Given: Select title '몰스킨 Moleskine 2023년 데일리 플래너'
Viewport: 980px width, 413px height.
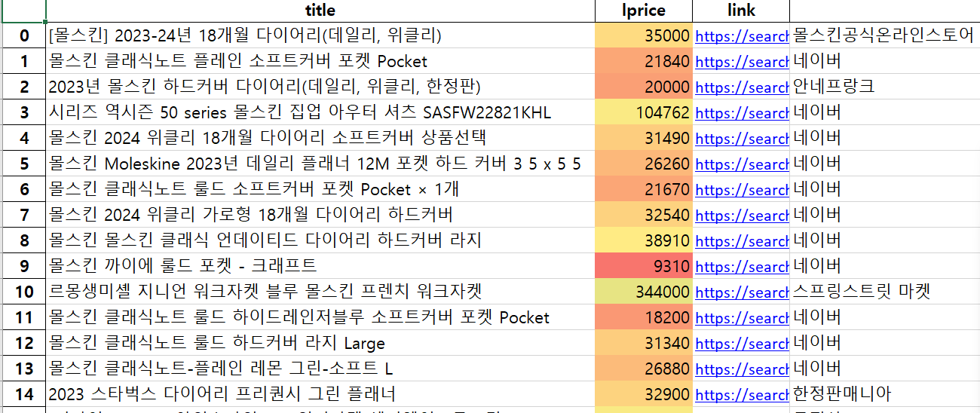Looking at the screenshot, I should [320, 164].
